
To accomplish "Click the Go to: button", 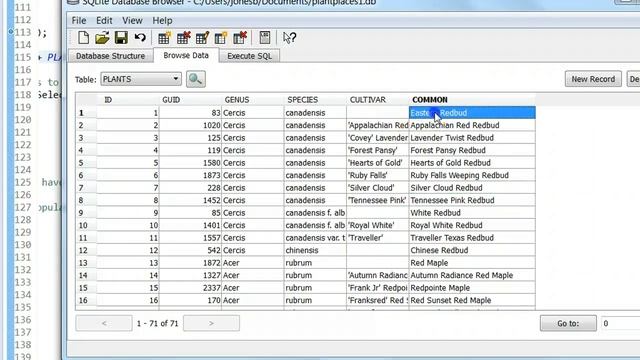I will pyautogui.click(x=568, y=323).
